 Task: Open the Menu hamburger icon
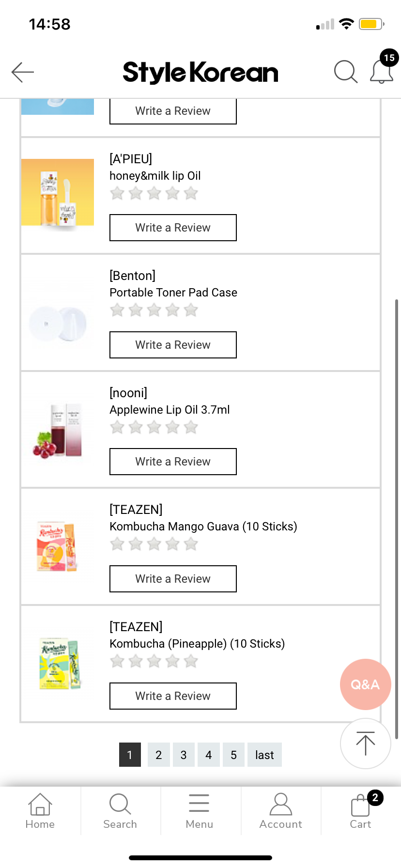click(199, 811)
